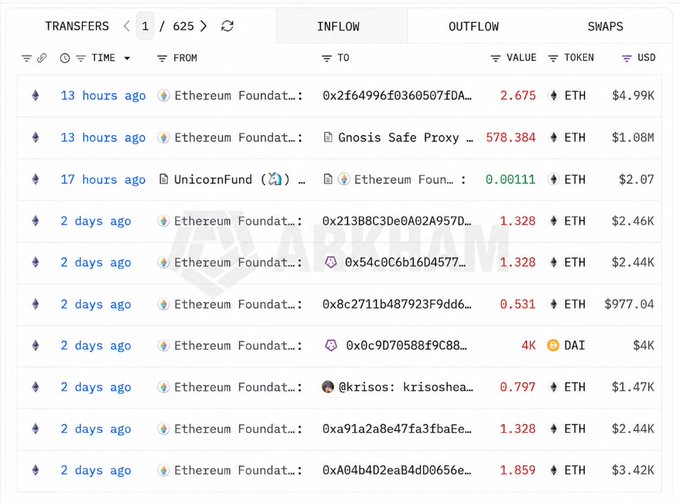The height and width of the screenshot is (503, 680).
Task: Click the link chain icon in the header
Action: click(42, 58)
